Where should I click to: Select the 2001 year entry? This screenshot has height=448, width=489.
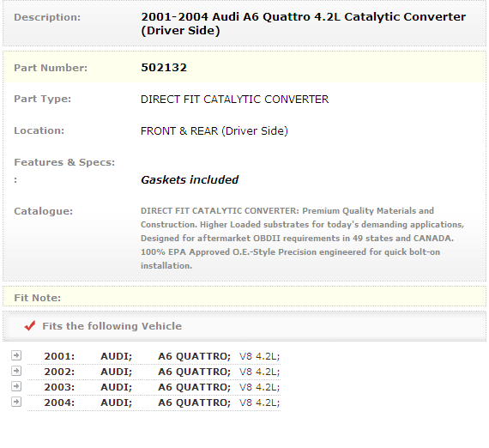tap(59, 356)
